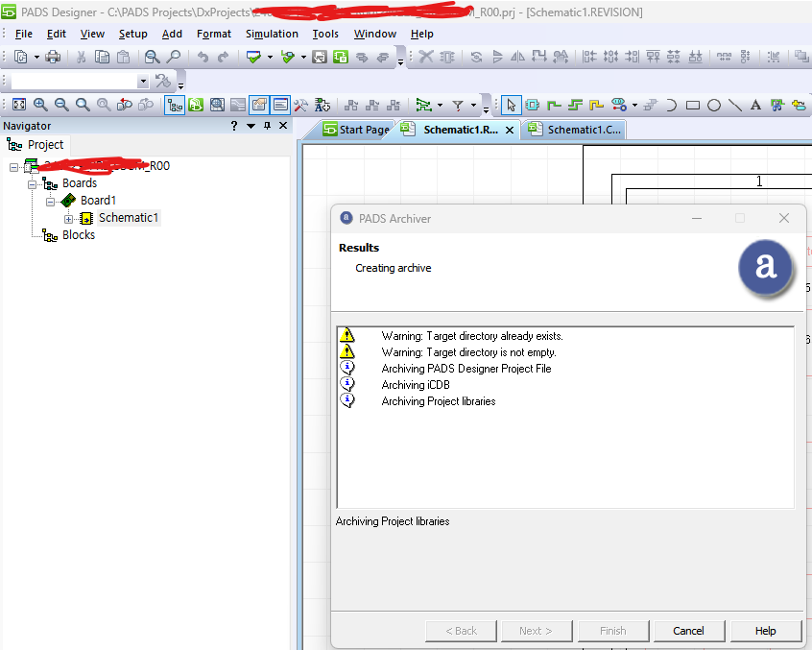Image resolution: width=812 pixels, height=650 pixels.
Task: Open the Simulation menu
Action: coord(272,34)
